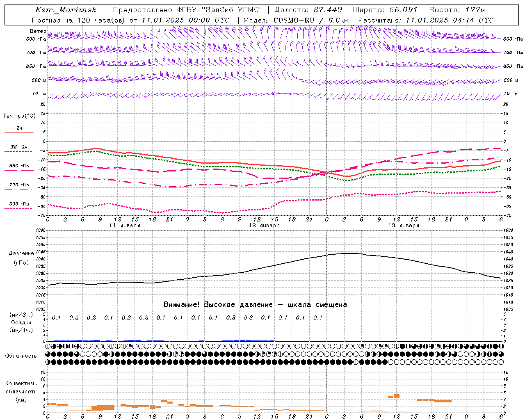The height and width of the screenshot is (420, 525).
Task: Click the Тем-ра(°C) axis label
Action: (x=19, y=116)
